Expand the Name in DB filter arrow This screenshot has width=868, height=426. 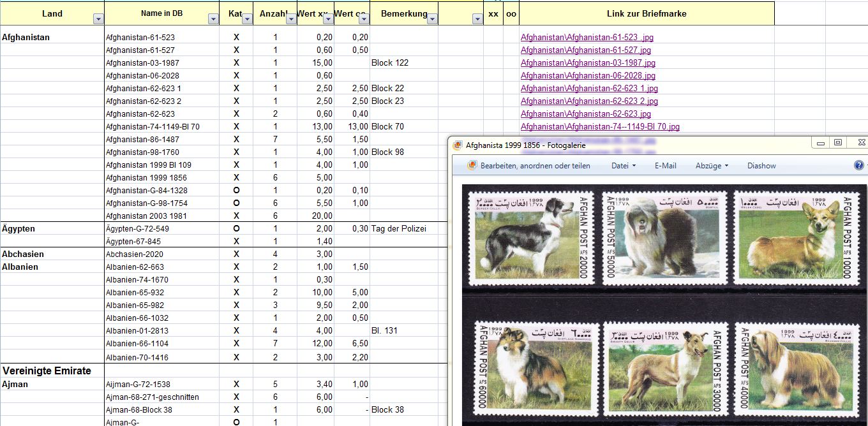click(213, 20)
